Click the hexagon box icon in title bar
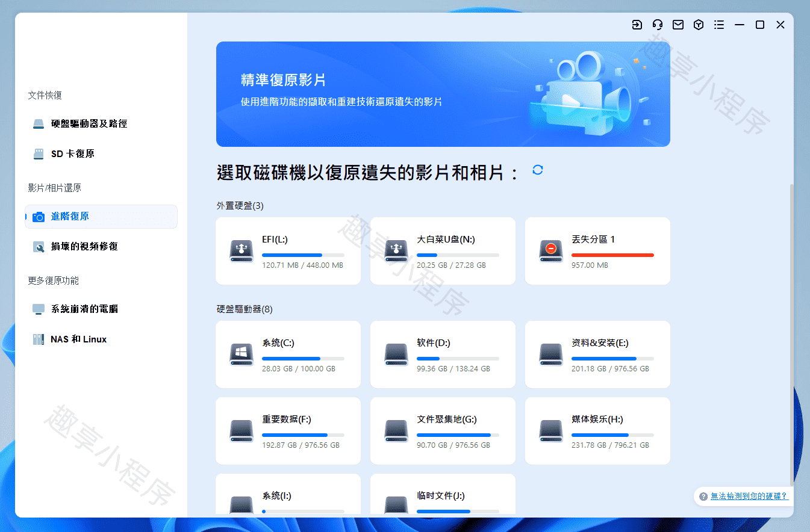This screenshot has height=532, width=810. [699, 25]
